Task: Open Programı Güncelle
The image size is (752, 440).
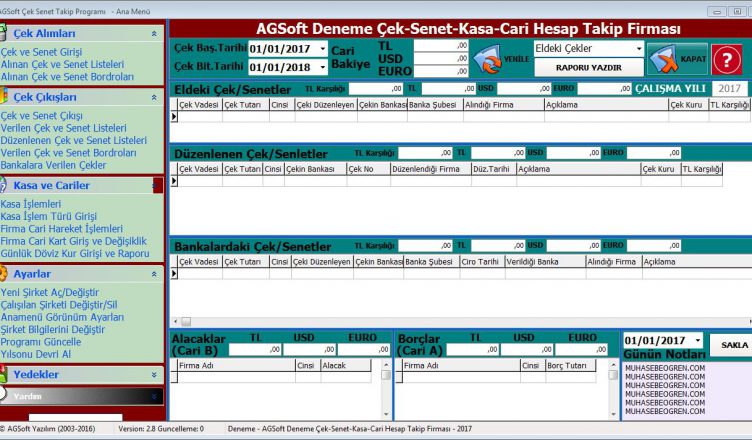Action: 41,342
